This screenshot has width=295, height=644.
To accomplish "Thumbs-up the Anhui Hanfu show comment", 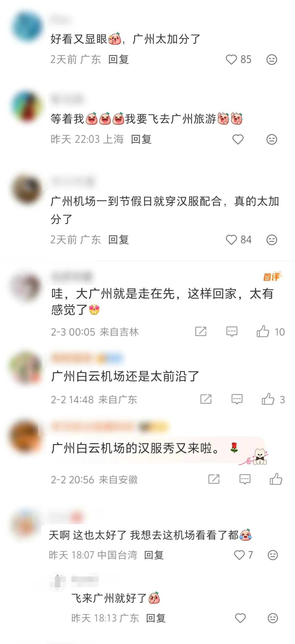I will tap(276, 479).
